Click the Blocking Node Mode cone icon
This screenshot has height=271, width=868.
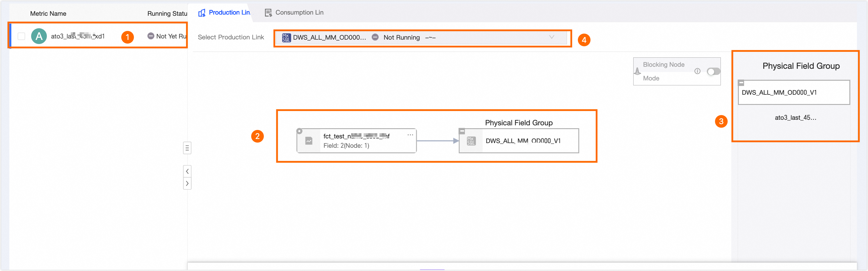pos(638,71)
